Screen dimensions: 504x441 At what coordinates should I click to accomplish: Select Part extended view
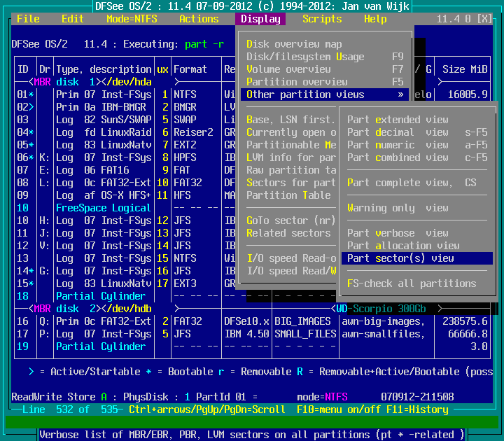coord(398,120)
